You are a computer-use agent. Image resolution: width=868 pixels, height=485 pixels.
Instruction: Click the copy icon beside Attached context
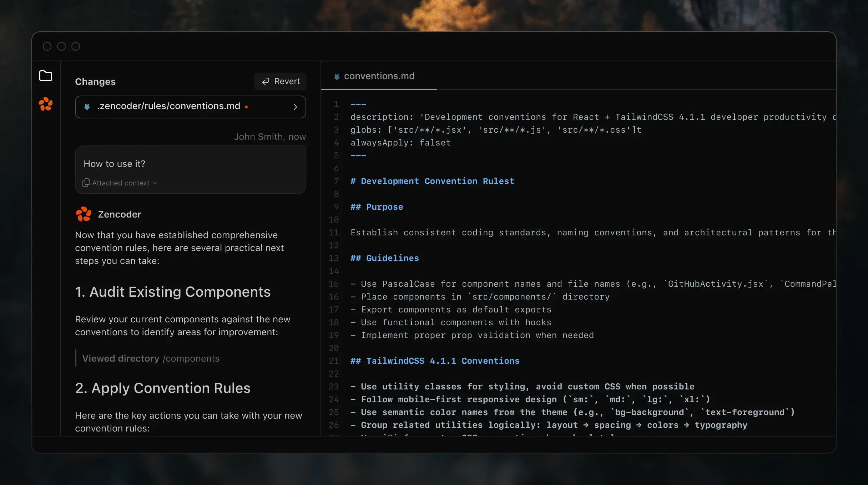point(86,183)
